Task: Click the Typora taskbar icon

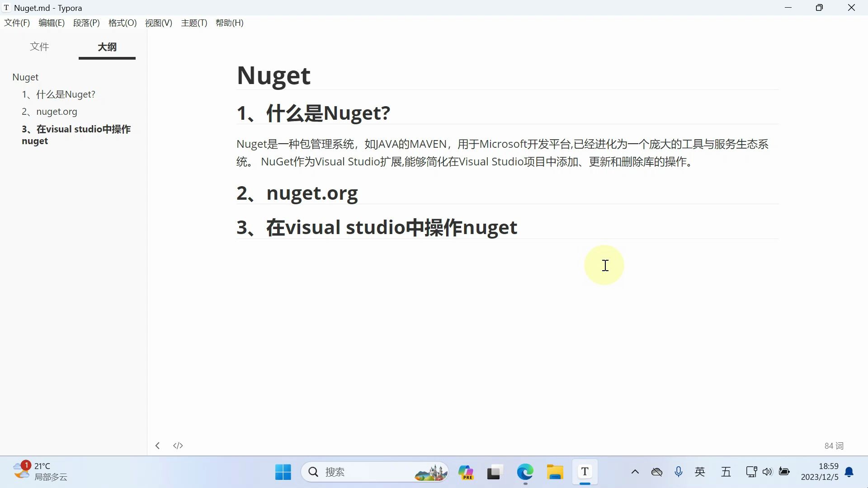Action: 585,472
